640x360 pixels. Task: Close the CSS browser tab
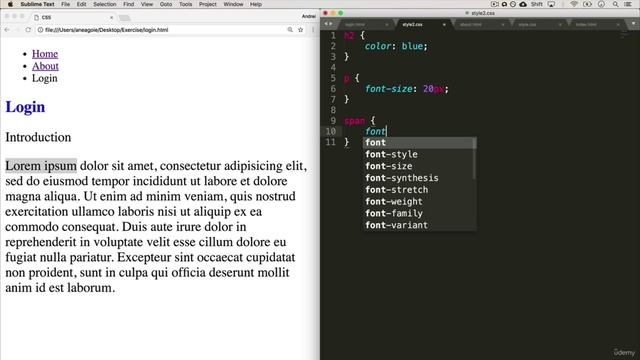pyautogui.click(x=111, y=18)
